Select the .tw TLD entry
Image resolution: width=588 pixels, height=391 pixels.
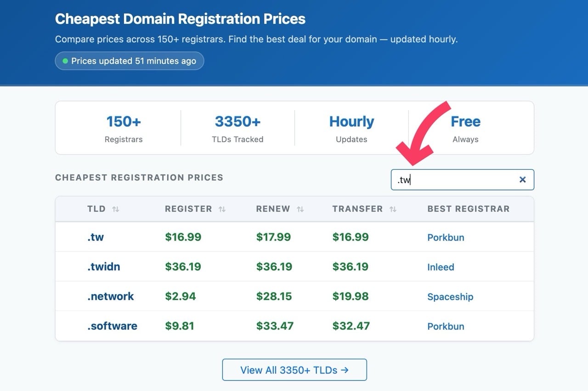coord(96,237)
